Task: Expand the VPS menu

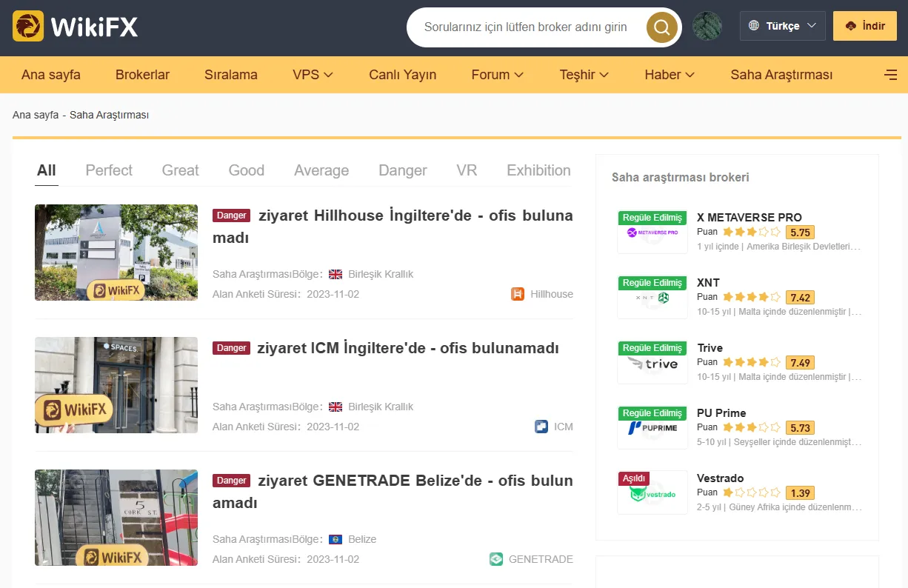Action: [x=313, y=75]
